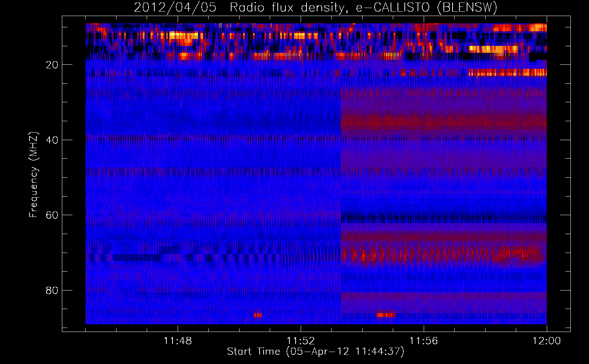Click the 11:52 time tick label
Image resolution: width=589 pixels, height=364 pixels.
301,341
